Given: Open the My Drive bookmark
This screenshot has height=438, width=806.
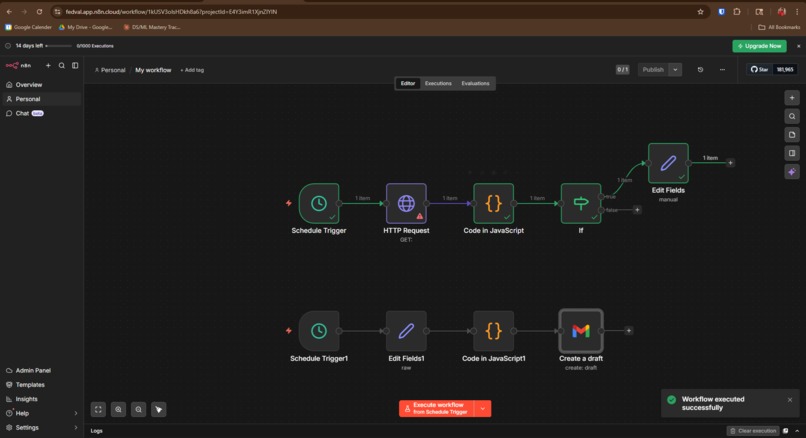Looking at the screenshot, I should pyautogui.click(x=86, y=27).
